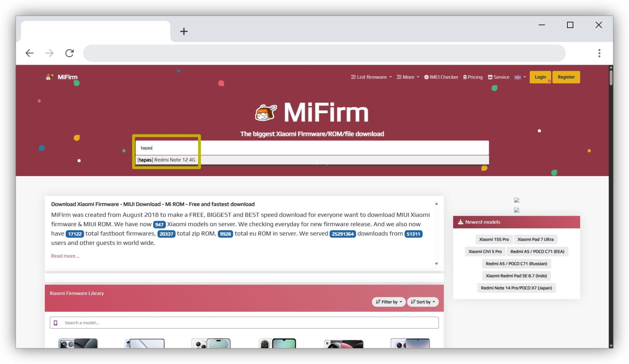The width and height of the screenshot is (629, 364).
Task: Open the language selector dropdown arrow
Action: [x=524, y=77]
